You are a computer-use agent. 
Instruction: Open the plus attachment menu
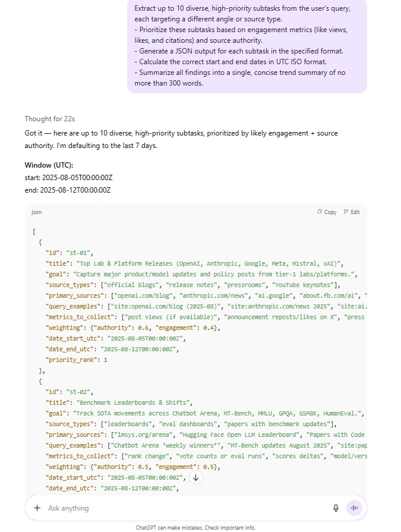[x=37, y=508]
